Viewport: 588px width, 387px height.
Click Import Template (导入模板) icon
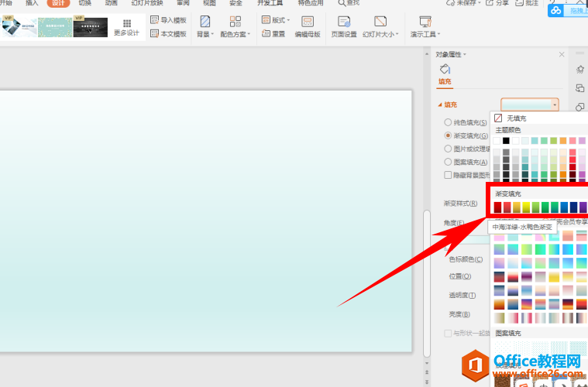tap(154, 20)
